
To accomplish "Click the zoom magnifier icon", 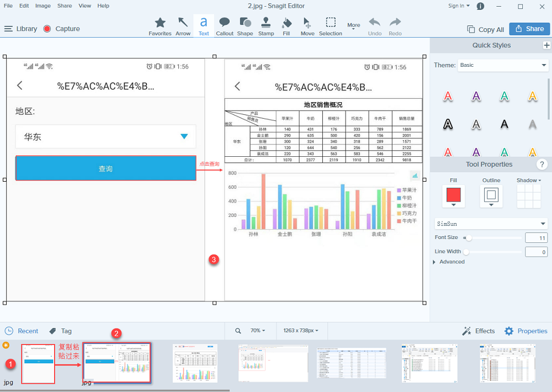I will (x=238, y=331).
